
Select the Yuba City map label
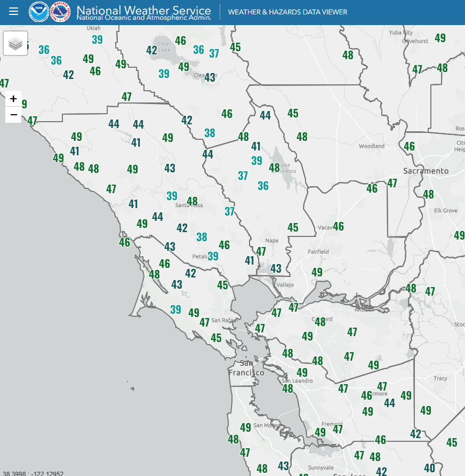point(400,33)
